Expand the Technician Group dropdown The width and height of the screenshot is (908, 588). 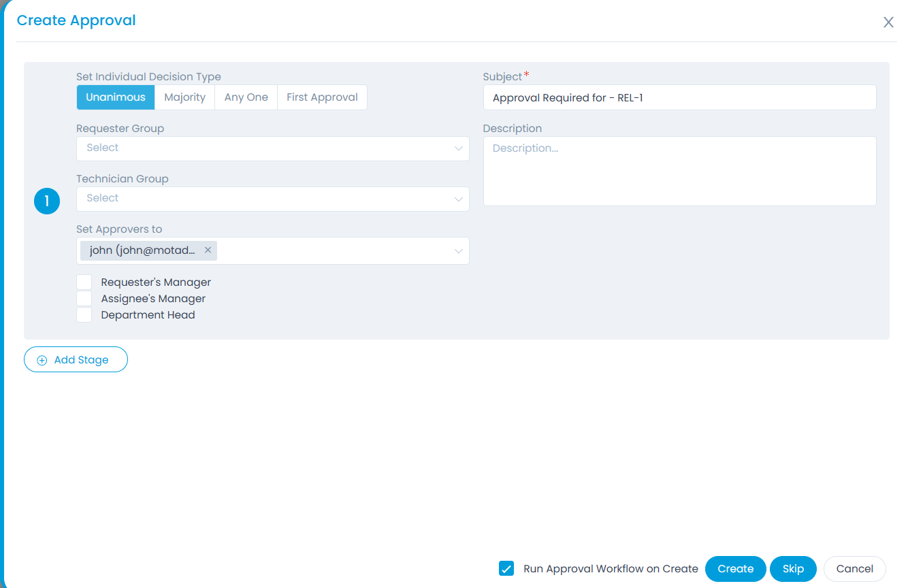point(272,199)
